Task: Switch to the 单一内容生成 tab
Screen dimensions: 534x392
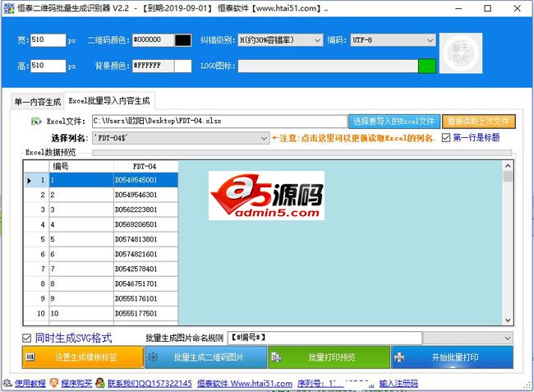Action: [38, 101]
